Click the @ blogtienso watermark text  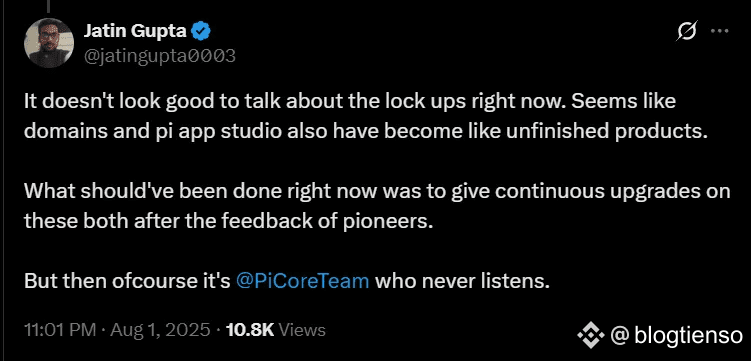(676, 336)
